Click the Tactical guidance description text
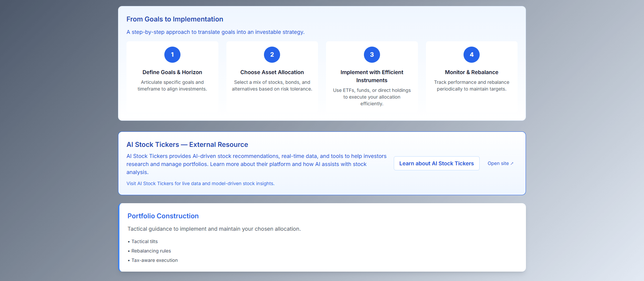644x281 pixels. [x=214, y=229]
